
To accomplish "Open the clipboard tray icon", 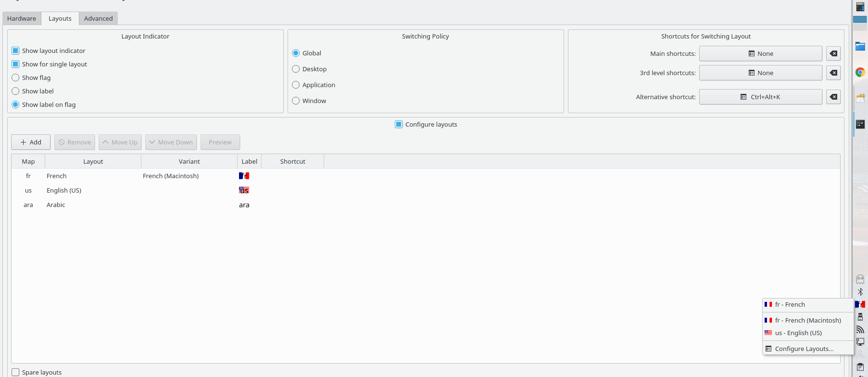I will click(860, 367).
